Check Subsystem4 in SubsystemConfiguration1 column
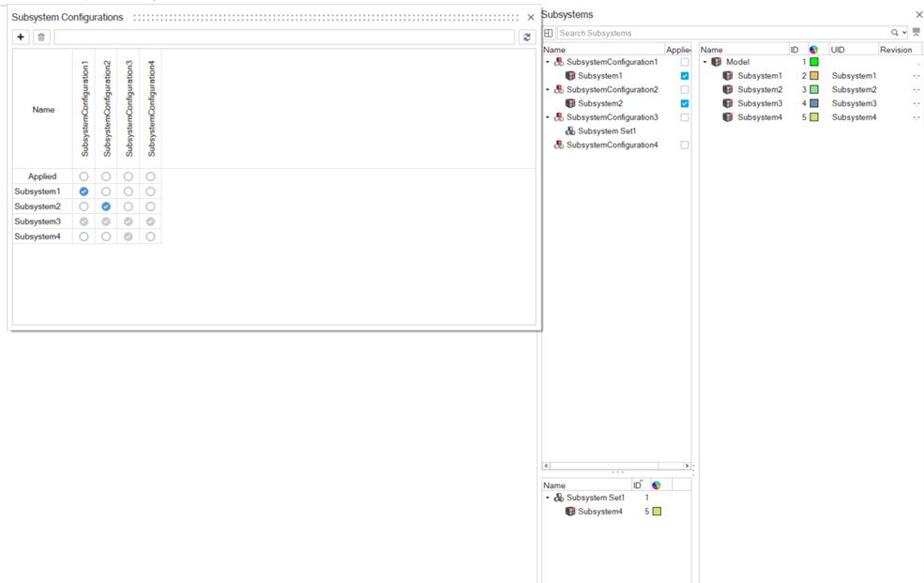This screenshot has height=583, width=924. [x=83, y=237]
